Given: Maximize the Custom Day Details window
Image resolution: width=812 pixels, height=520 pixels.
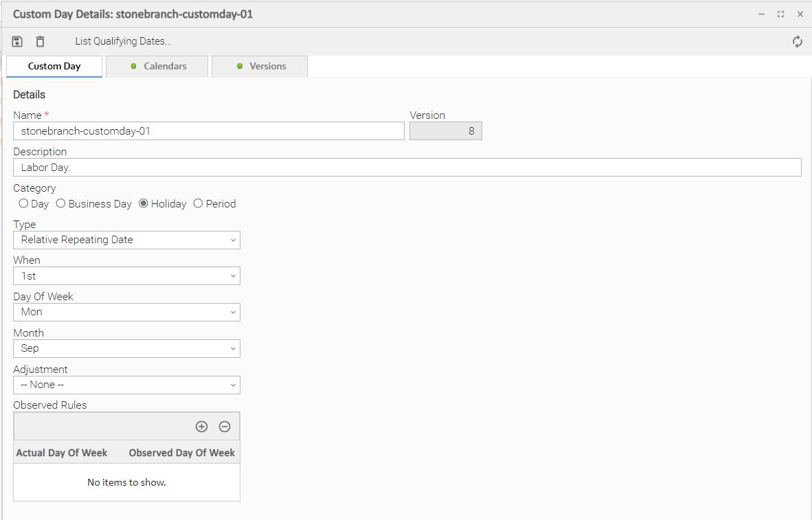Looking at the screenshot, I should click(x=780, y=14).
